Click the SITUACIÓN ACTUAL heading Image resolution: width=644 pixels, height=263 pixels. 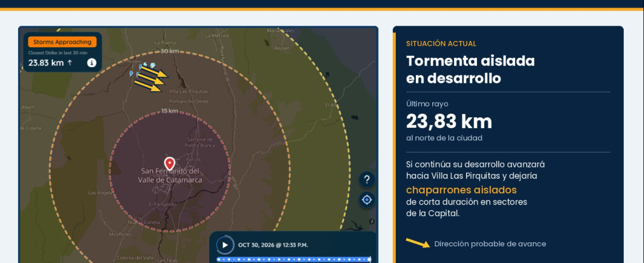(441, 44)
